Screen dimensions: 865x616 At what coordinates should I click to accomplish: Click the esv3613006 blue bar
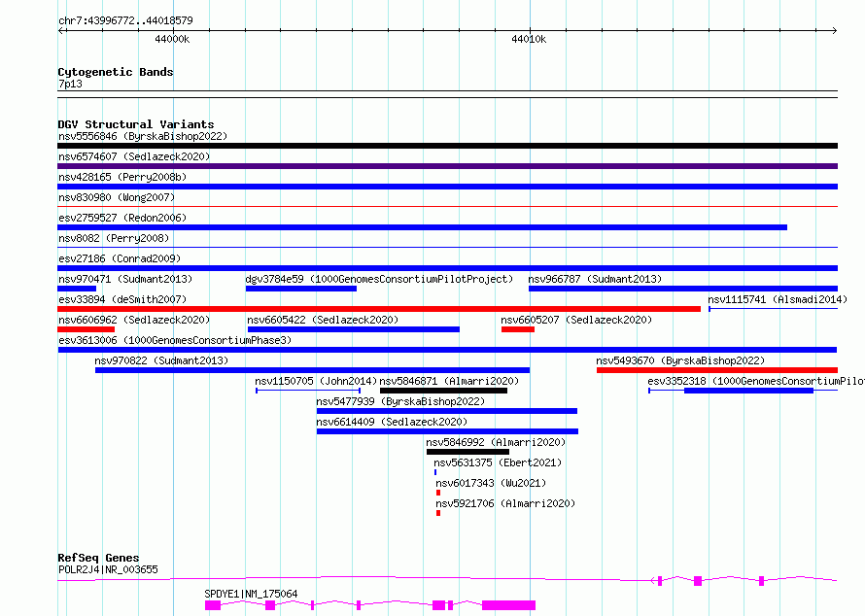(x=447, y=350)
